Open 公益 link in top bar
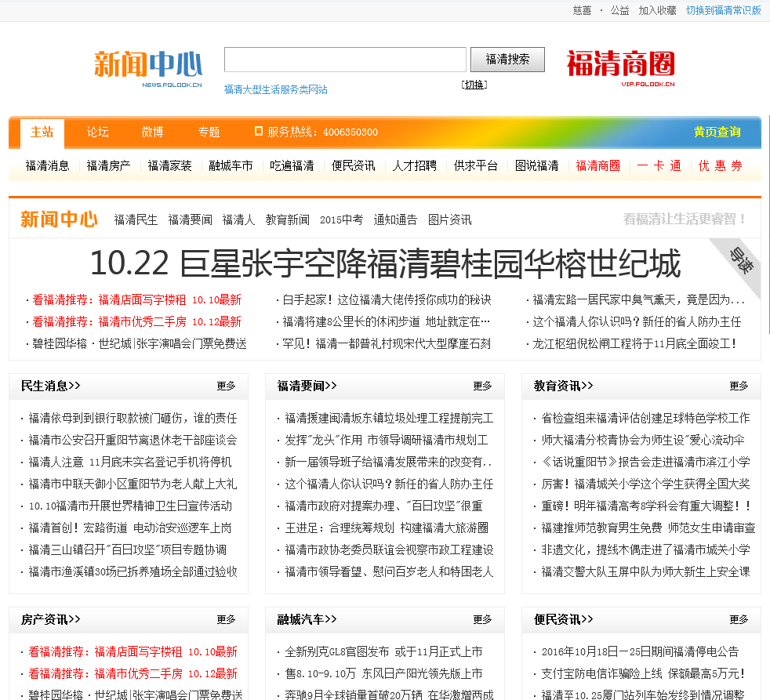This screenshot has width=770, height=700. pos(619,10)
